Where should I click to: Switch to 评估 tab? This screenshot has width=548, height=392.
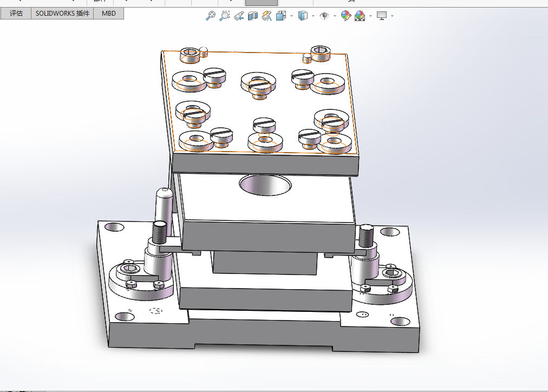coord(16,14)
